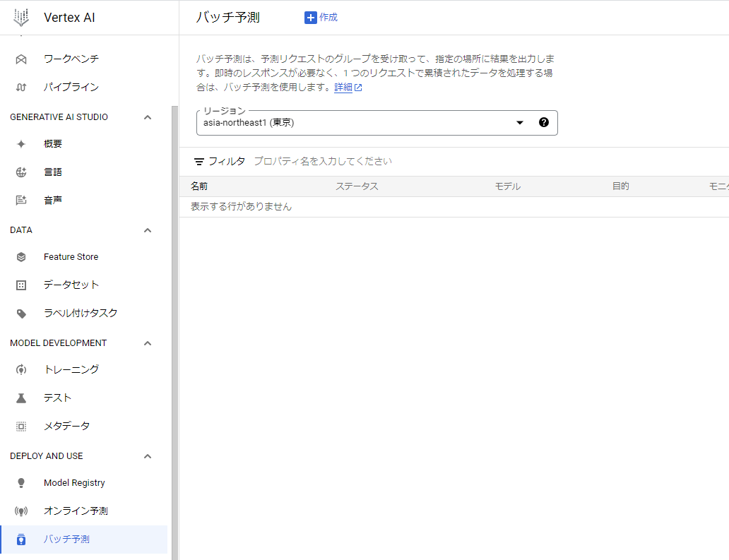Viewport: 729px width, 560px height.
Task: Open the リージョン dropdown arrow
Action: point(520,123)
